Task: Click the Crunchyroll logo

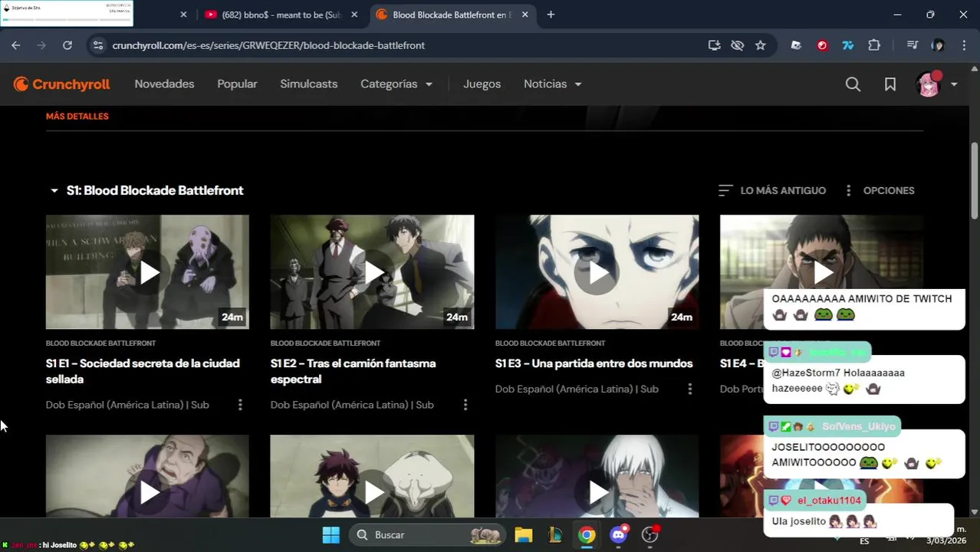Action: (x=62, y=84)
